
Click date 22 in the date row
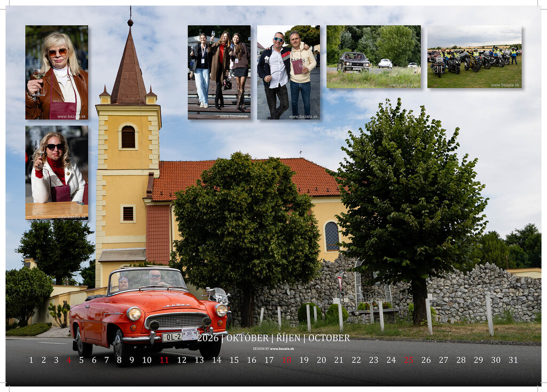356,360
